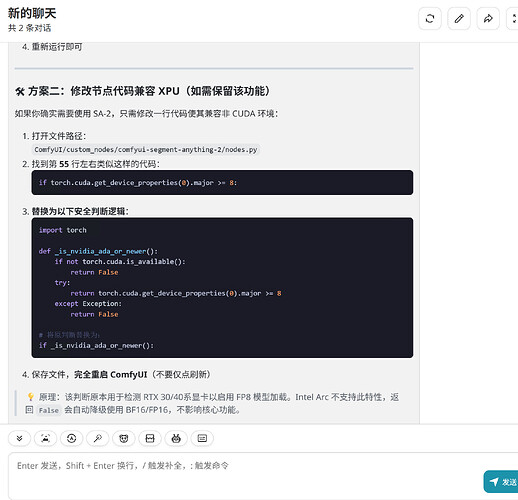Click the 方案二 section heading
The width and height of the screenshot is (518, 500).
pos(142,91)
